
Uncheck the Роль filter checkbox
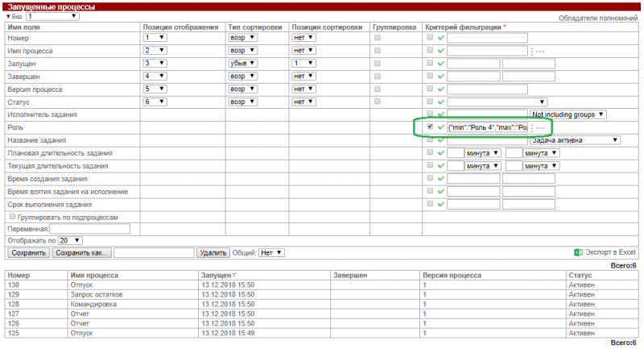coord(430,127)
